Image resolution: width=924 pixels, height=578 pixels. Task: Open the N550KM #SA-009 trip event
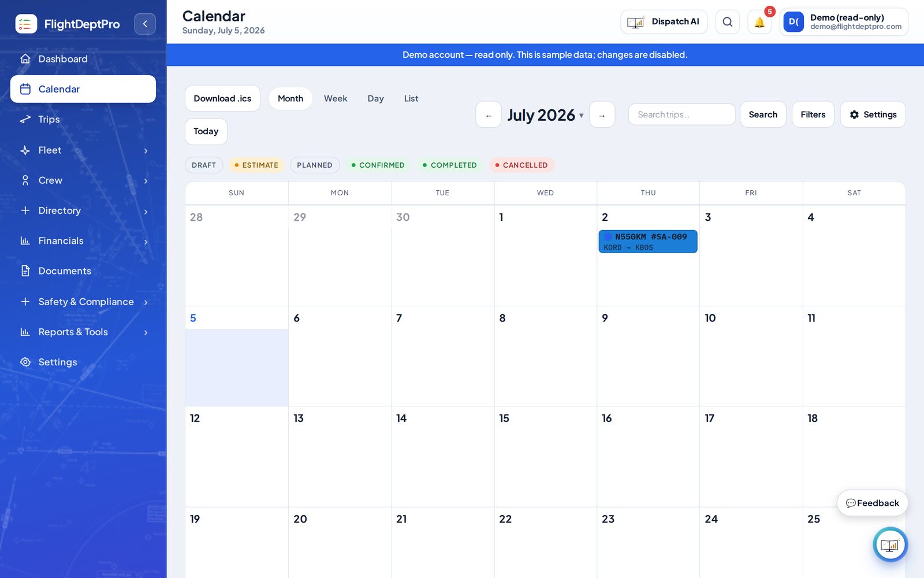(648, 242)
